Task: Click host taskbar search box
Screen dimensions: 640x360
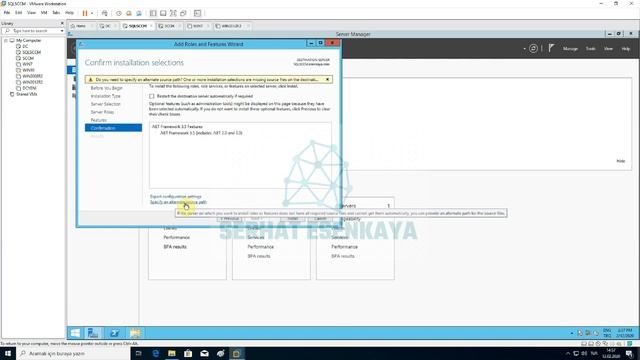Action: coord(73,353)
